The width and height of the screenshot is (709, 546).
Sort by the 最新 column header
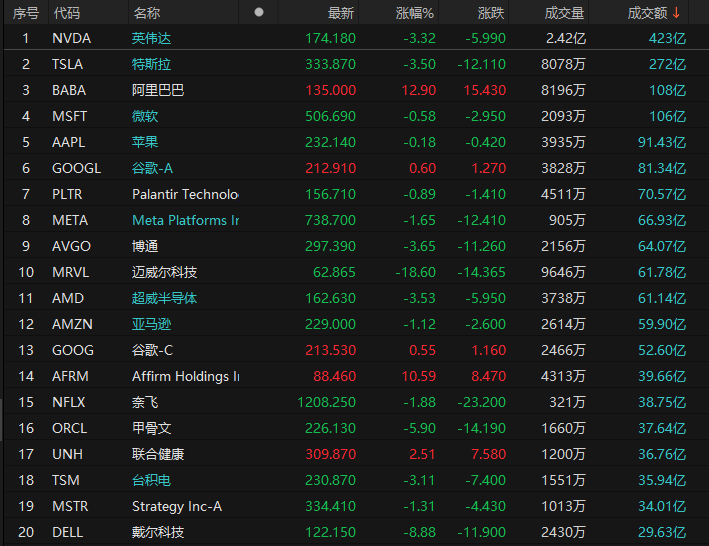341,13
